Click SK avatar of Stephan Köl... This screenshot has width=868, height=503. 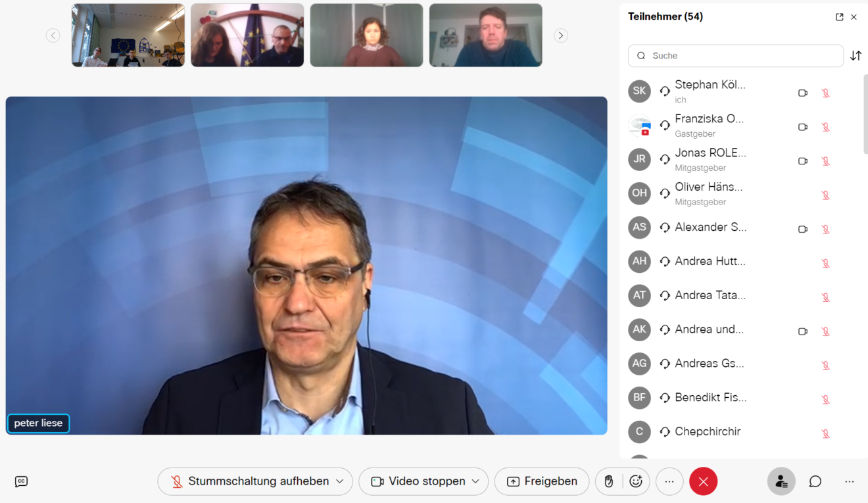click(639, 91)
